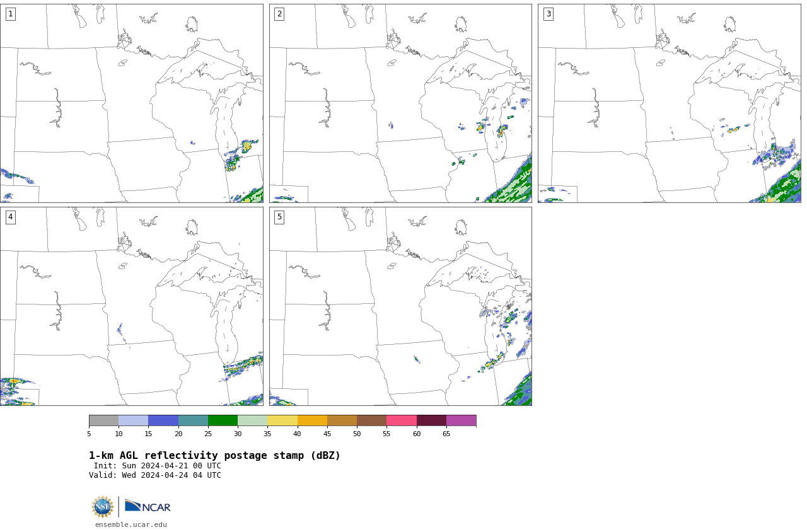Click the NSF logo icon
This screenshot has height=532, width=807.
103,507
